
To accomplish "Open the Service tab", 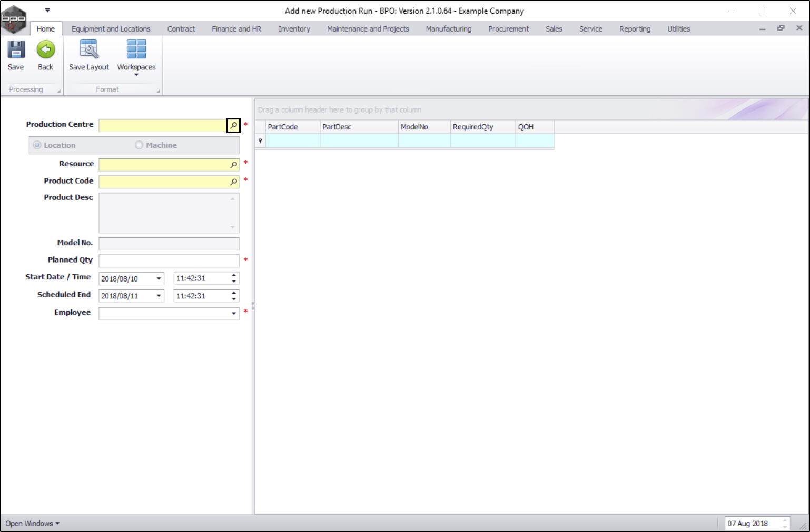I will click(591, 29).
